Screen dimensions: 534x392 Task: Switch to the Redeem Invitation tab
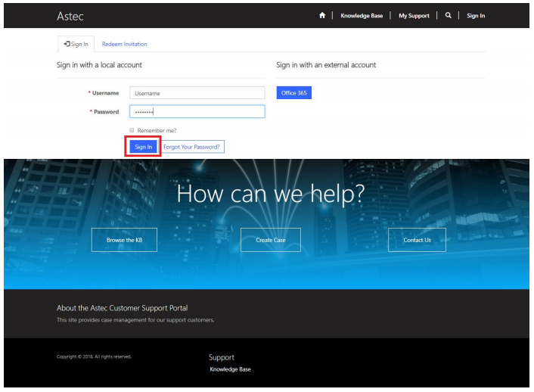(x=125, y=44)
